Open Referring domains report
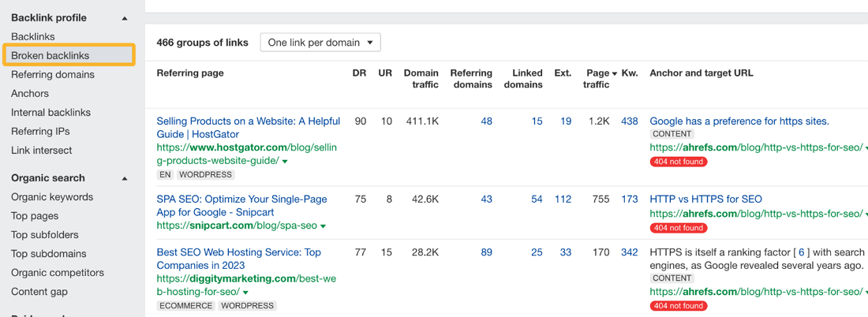Screen dimensions: 868x317 point(53,75)
